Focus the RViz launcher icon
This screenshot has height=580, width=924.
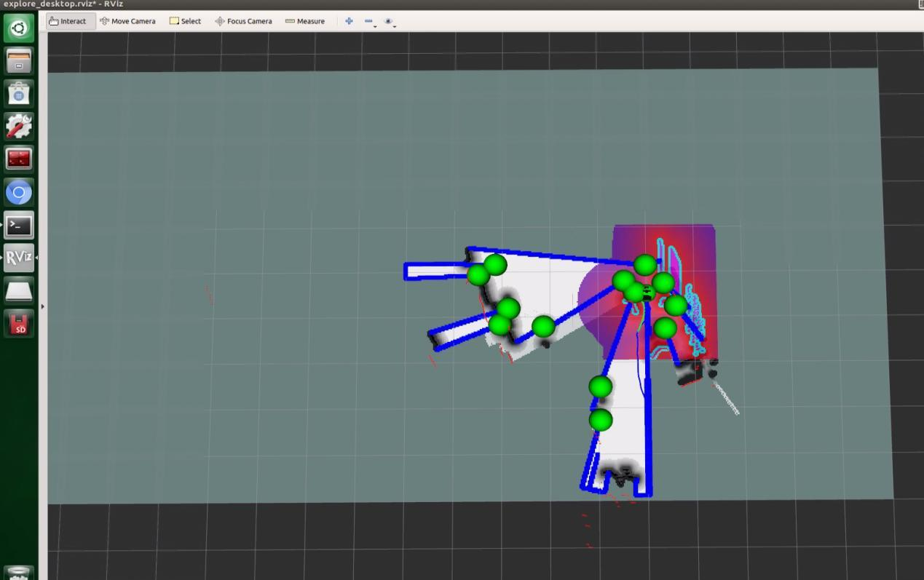[19, 258]
